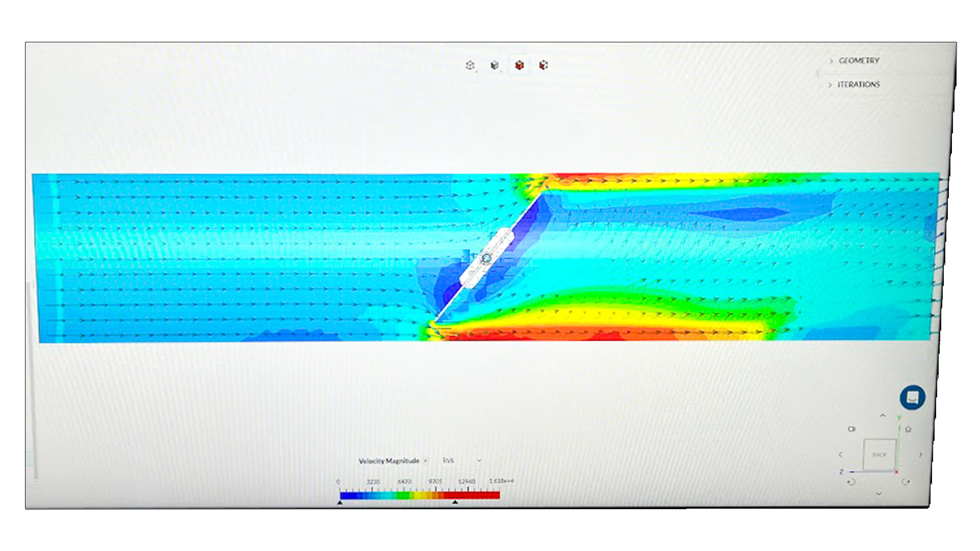Select the surface-with-mesh red cube render mode
Image resolution: width=980 pixels, height=551 pixels.
click(x=544, y=65)
